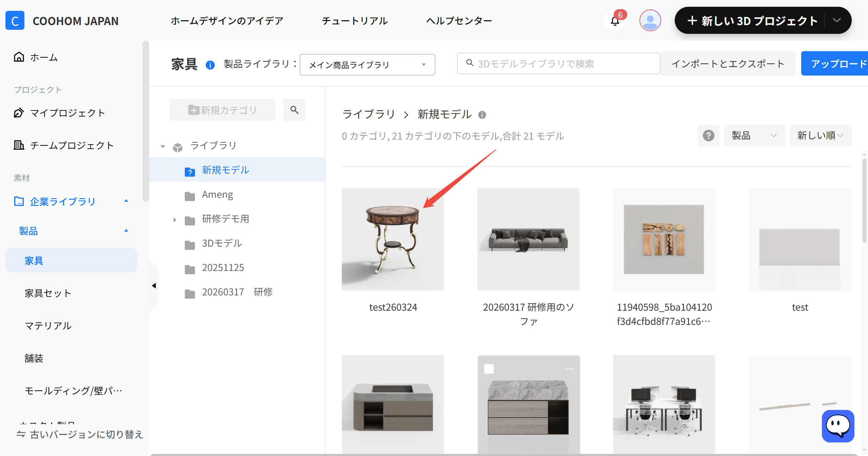Click the 研修デモ用 folder icon
The width and height of the screenshot is (868, 456).
point(190,221)
